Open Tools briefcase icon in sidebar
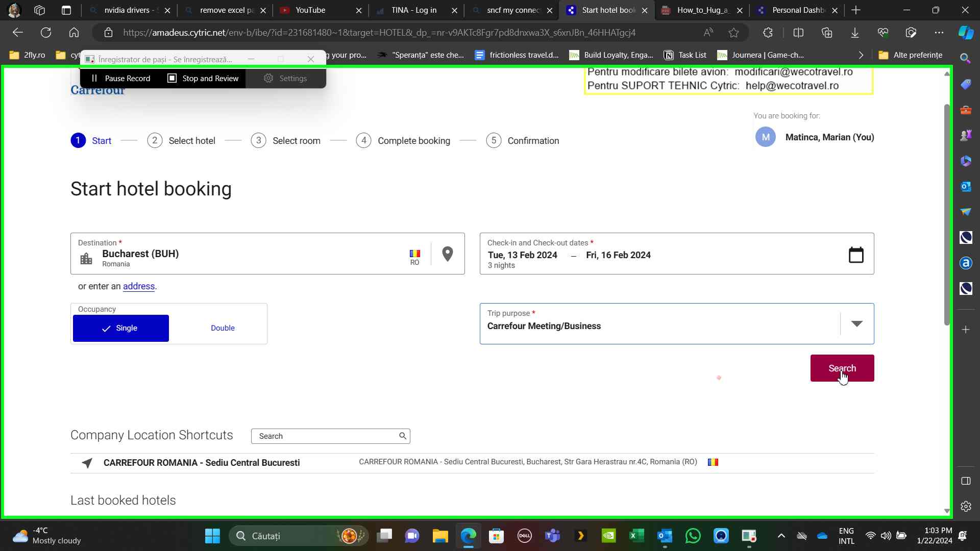The width and height of the screenshot is (980, 551). click(x=966, y=110)
